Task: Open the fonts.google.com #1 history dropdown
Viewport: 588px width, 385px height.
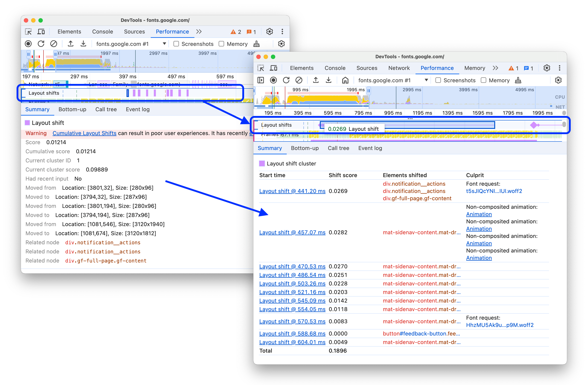Action: [427, 80]
